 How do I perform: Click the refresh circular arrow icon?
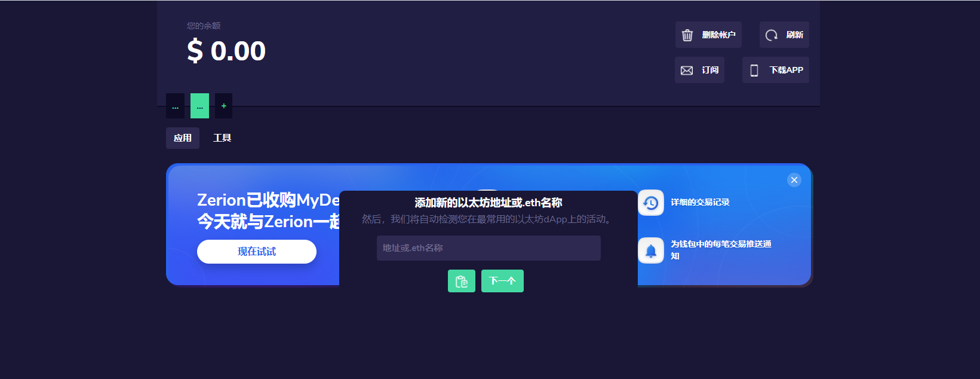tap(772, 35)
